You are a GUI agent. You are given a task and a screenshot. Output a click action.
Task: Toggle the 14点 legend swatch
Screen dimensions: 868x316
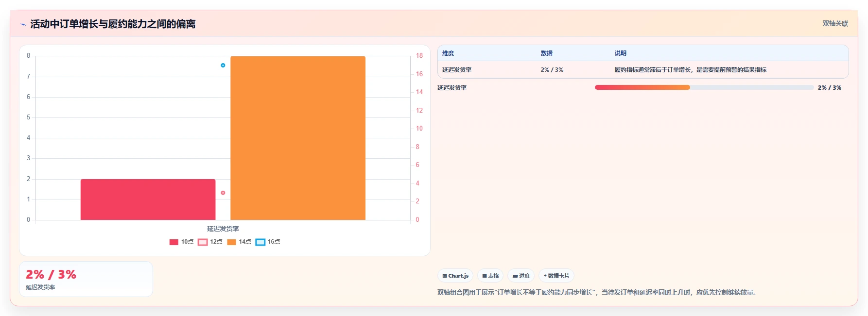tap(231, 242)
